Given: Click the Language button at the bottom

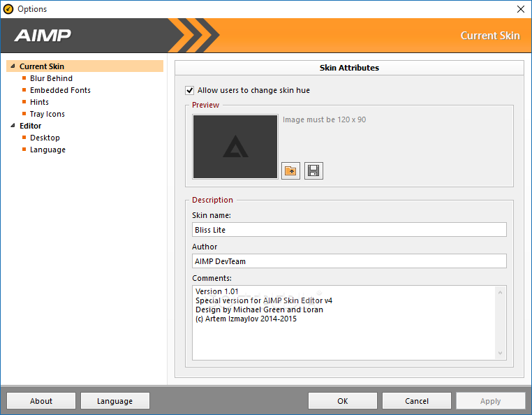Looking at the screenshot, I should (x=115, y=401).
